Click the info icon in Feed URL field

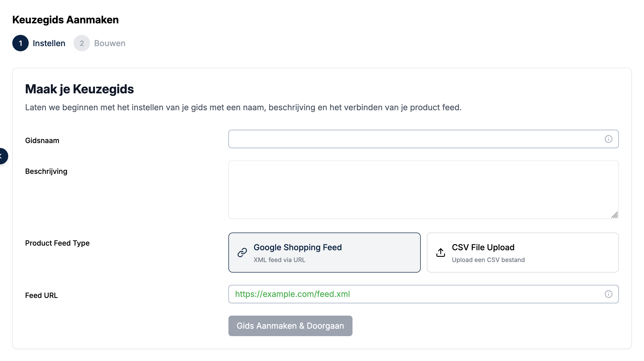tap(608, 294)
